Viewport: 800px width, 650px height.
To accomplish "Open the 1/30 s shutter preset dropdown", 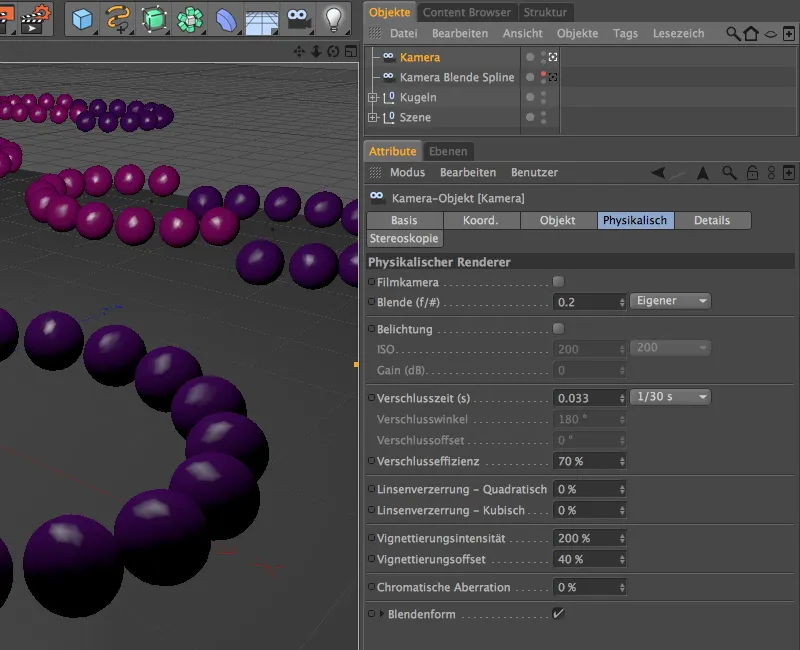I will pyautogui.click(x=670, y=397).
